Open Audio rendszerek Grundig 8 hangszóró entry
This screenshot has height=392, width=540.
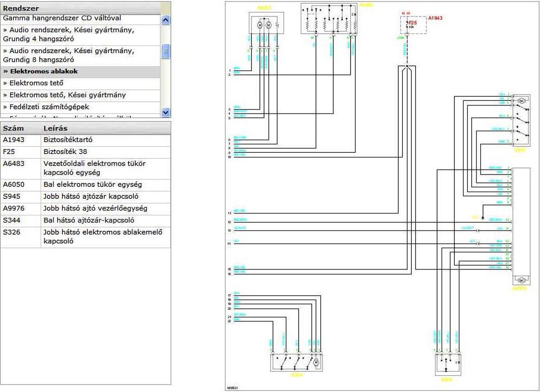pos(81,55)
